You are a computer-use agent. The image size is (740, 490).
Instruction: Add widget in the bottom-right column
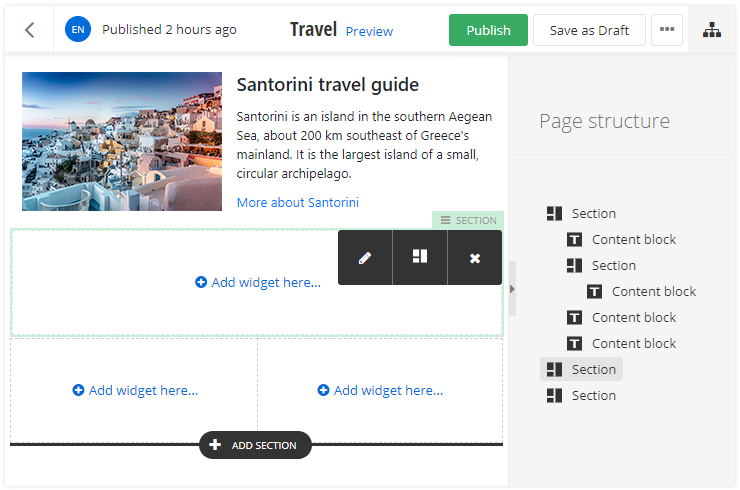point(380,391)
